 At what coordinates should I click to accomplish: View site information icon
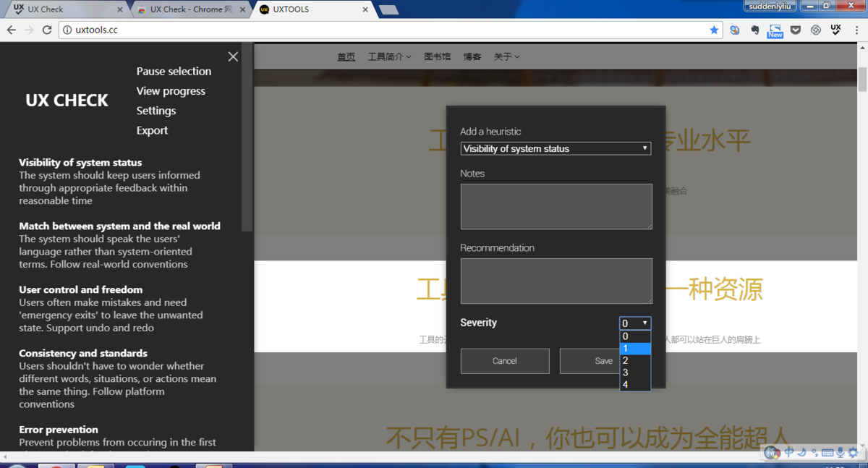click(67, 30)
